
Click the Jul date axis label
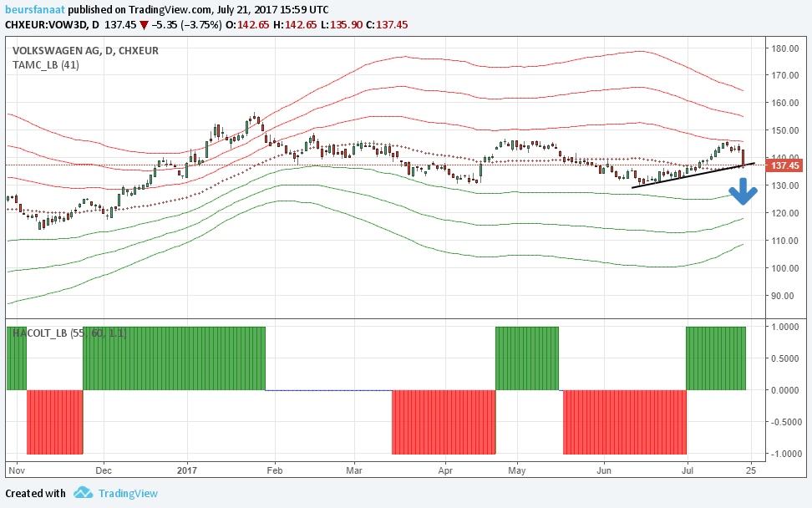[688, 470]
